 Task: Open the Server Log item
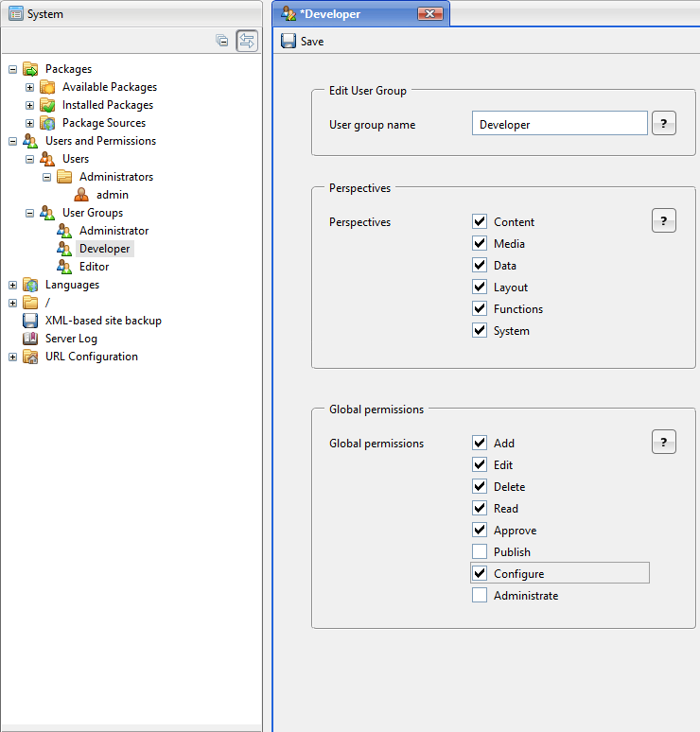coord(71,339)
